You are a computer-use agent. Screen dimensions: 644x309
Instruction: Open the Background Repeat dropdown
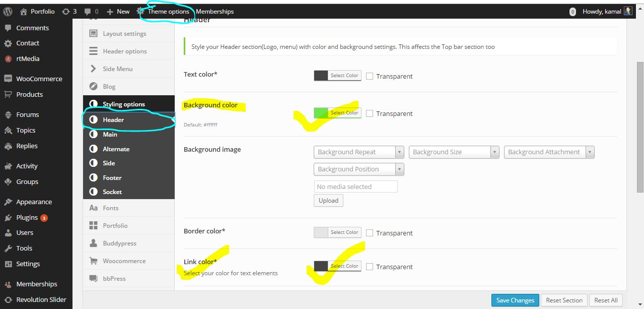click(359, 152)
